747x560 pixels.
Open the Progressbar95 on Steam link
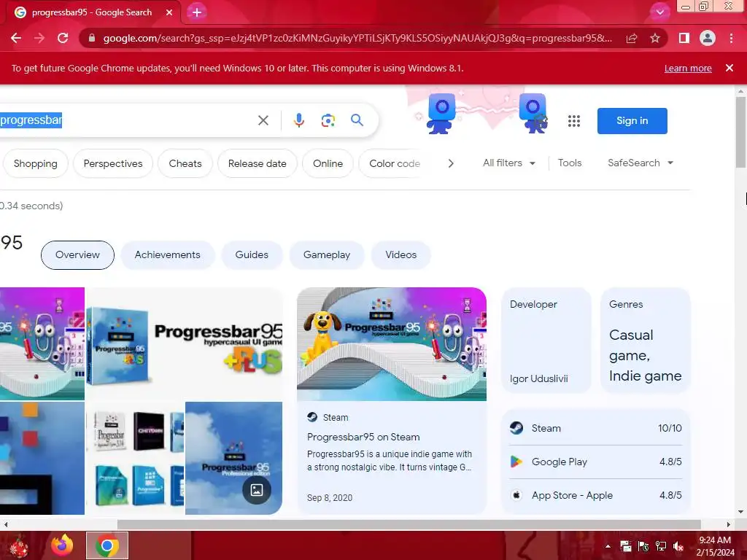[x=363, y=437]
